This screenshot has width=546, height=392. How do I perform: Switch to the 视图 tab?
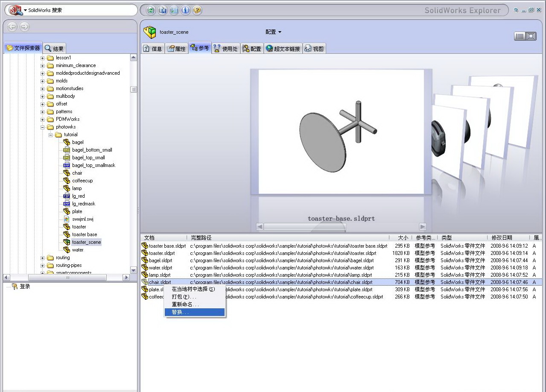pos(314,49)
